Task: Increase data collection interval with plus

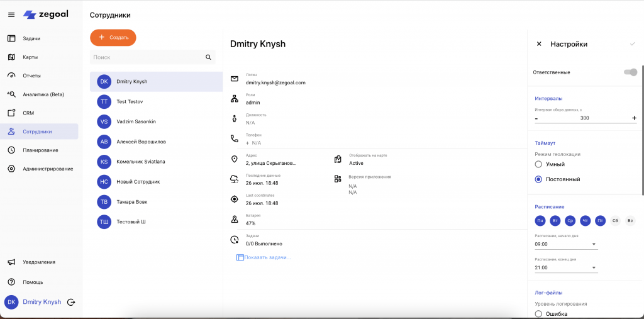Action: (634, 118)
